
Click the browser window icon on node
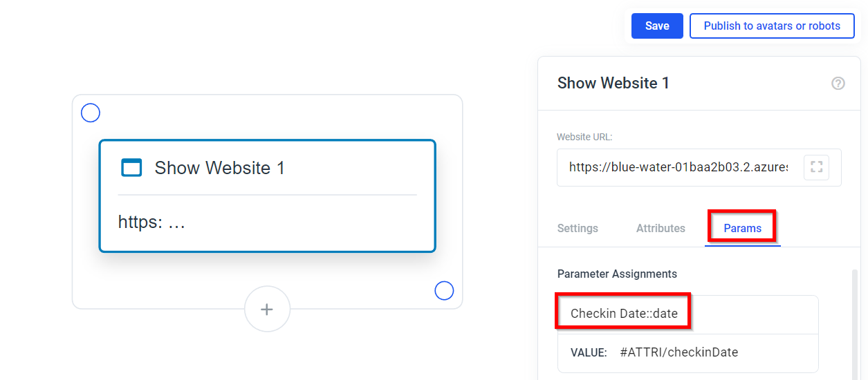point(131,168)
